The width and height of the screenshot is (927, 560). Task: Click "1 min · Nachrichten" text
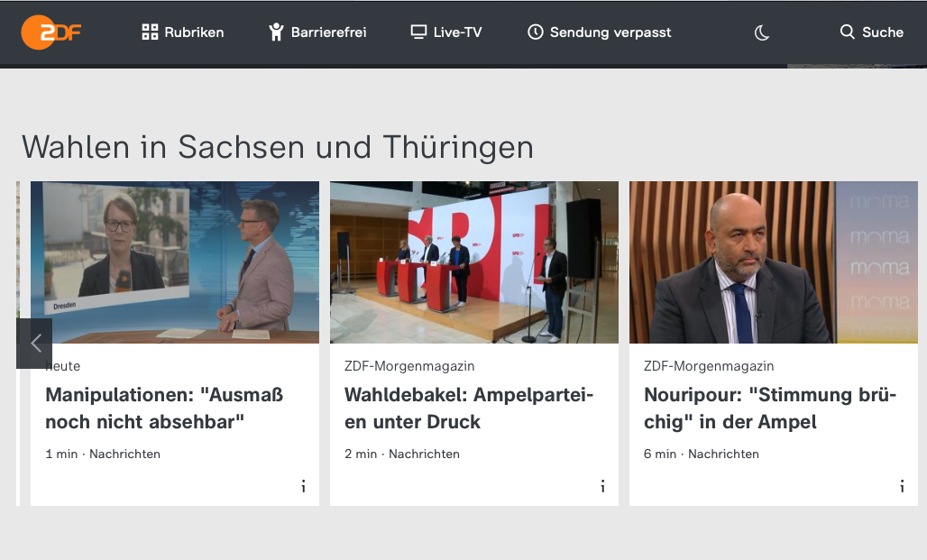103,454
